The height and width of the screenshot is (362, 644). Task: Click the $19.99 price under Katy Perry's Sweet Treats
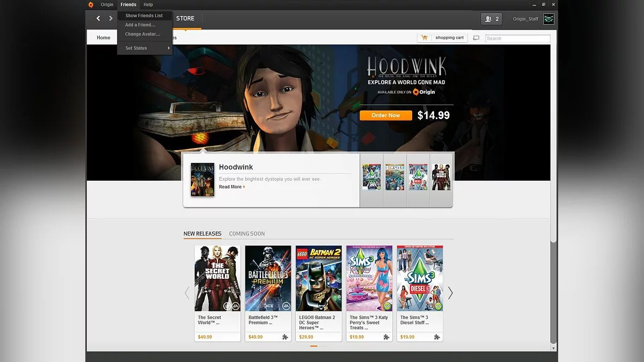(357, 337)
